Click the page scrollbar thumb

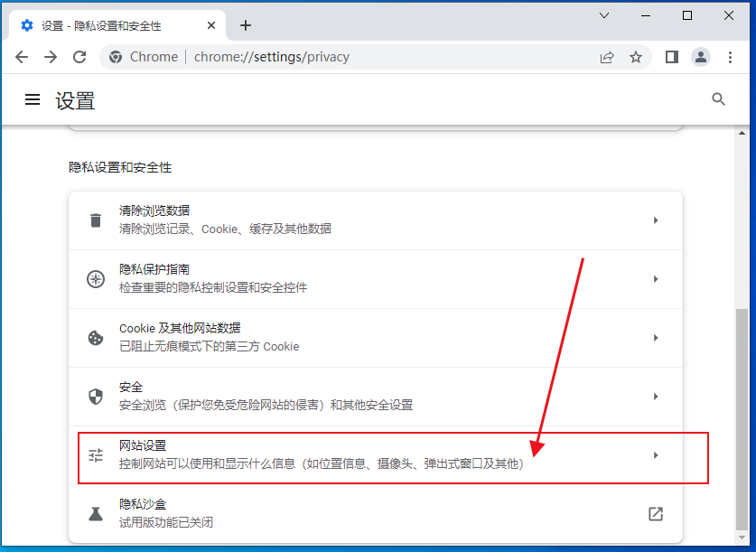[742, 419]
